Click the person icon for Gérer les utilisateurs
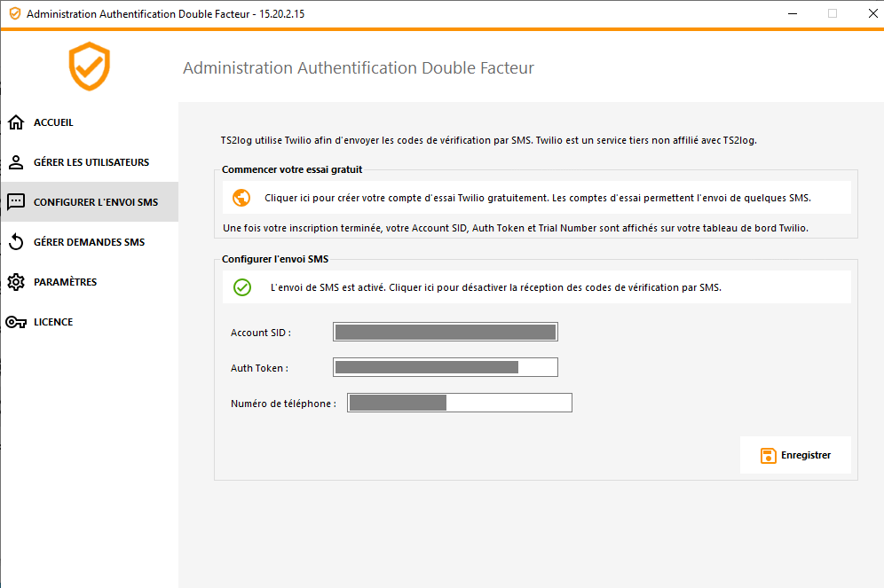 (16, 162)
